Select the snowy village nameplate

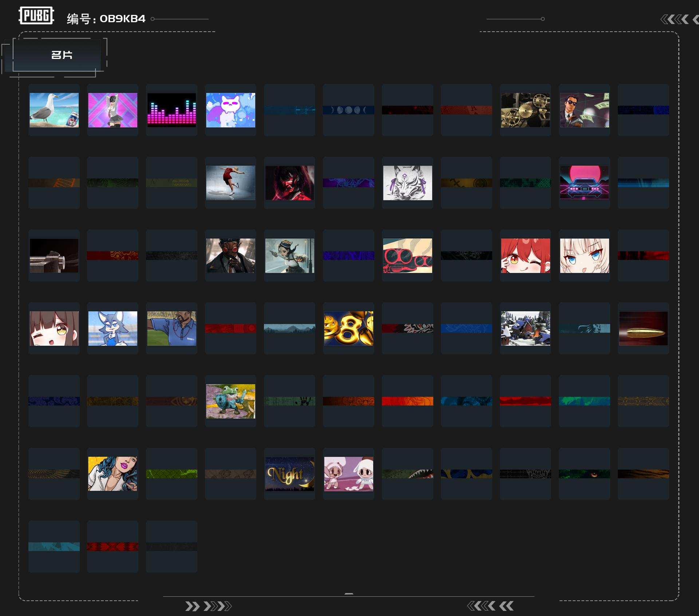point(525,328)
